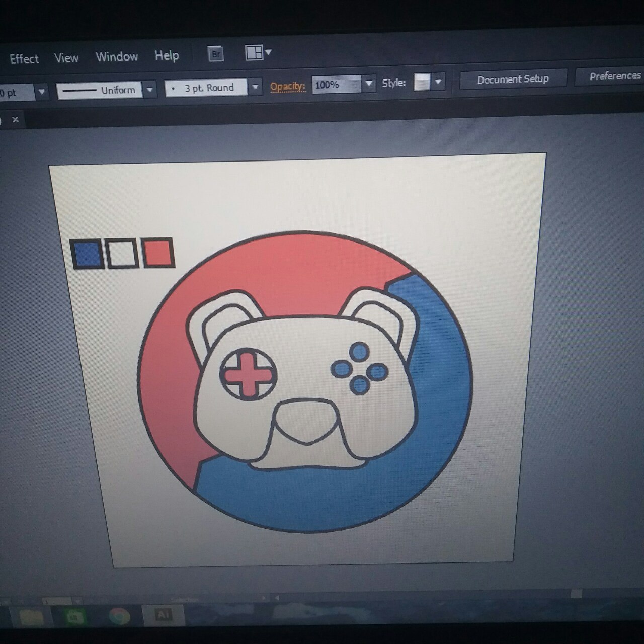Open the Arrange Documents layout icon
The width and height of the screenshot is (644, 644).
[254, 52]
